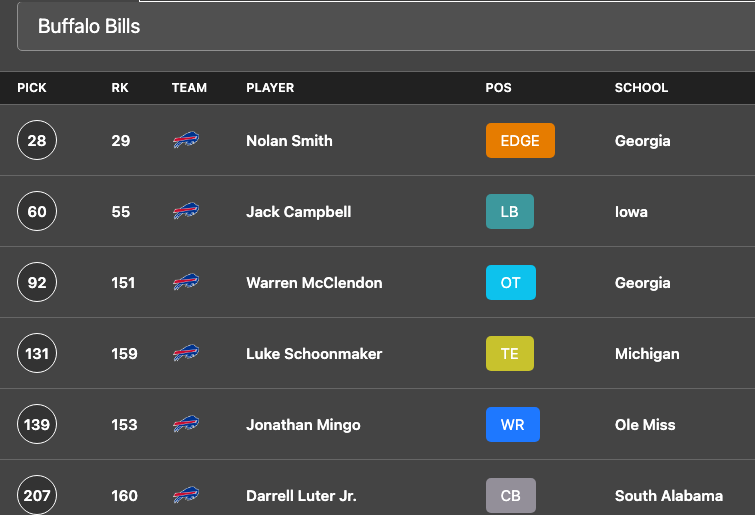The image size is (755, 515).
Task: Select the pick 28 circle badge
Action: pos(37,140)
